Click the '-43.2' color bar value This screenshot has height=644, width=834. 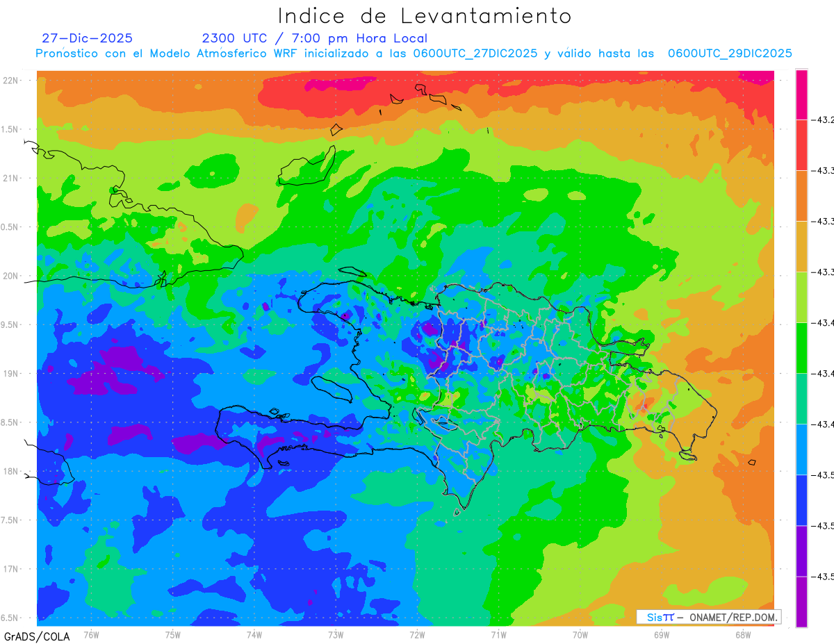click(823, 120)
